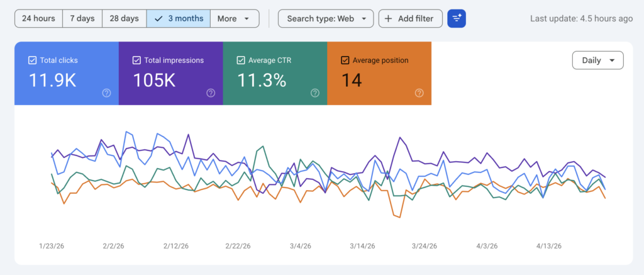Expand the Search type: Web dropdown

(x=326, y=19)
